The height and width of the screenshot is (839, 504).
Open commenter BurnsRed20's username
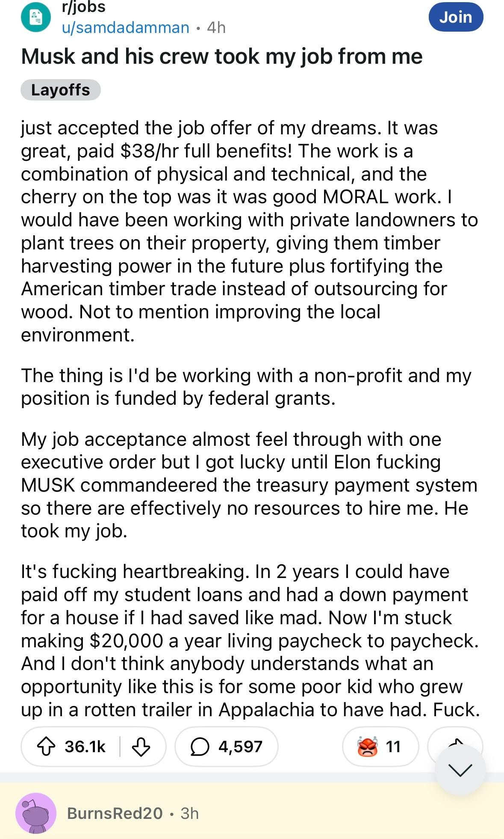click(x=115, y=813)
